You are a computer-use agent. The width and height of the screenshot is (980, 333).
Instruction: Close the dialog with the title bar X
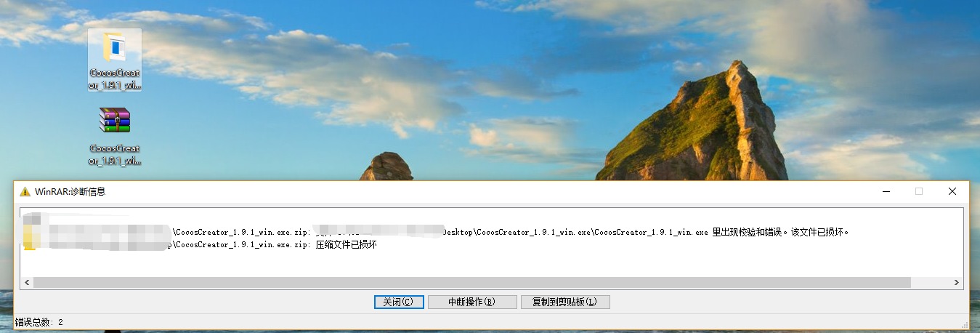pos(952,191)
